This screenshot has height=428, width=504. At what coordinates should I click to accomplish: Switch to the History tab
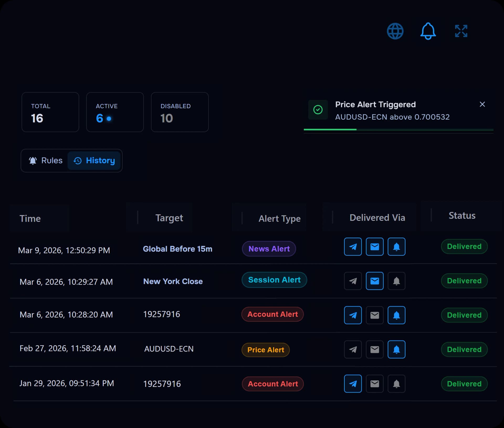pos(94,161)
